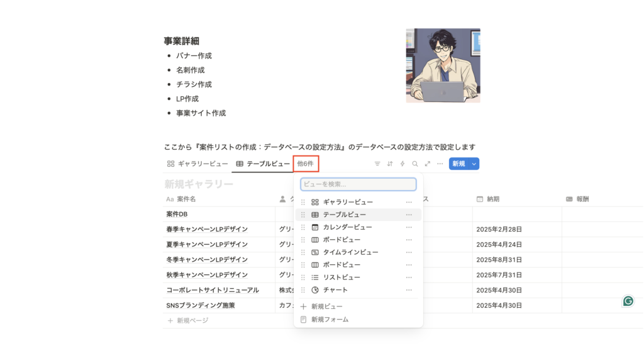The height and width of the screenshot is (348, 644).
Task: Open database in full page with expand icon
Action: 428,164
